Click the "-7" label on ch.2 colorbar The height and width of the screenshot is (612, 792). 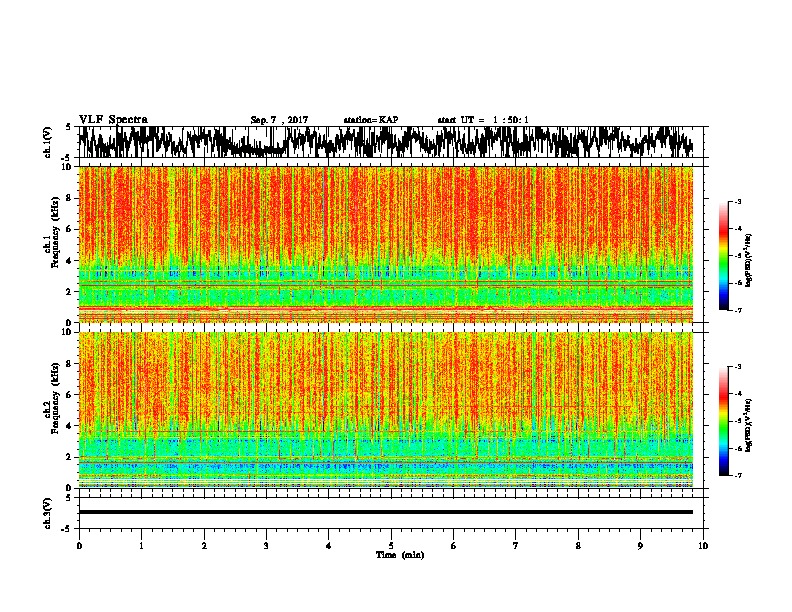tap(737, 475)
